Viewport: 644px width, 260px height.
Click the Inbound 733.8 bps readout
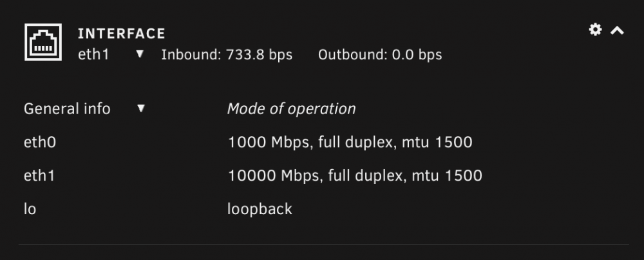[x=227, y=55]
